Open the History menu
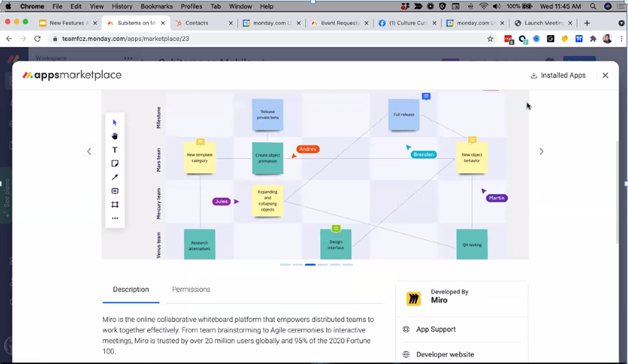The height and width of the screenshot is (364, 628). pyautogui.click(x=122, y=6)
